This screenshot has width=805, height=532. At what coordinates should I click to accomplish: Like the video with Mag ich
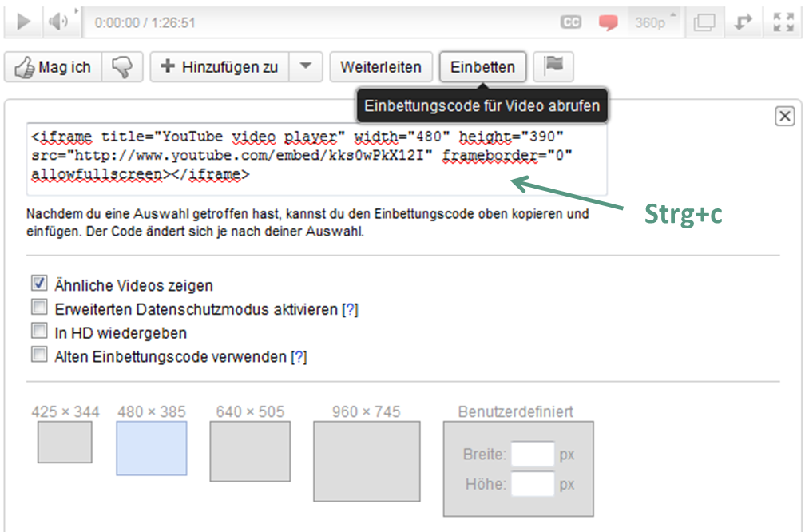[53, 67]
